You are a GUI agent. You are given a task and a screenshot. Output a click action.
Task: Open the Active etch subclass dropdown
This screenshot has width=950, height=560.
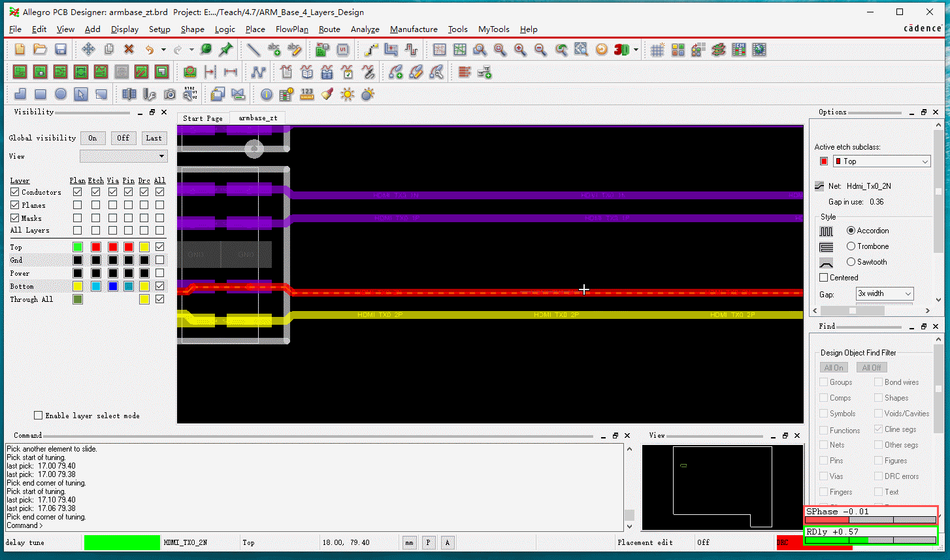[x=881, y=161]
